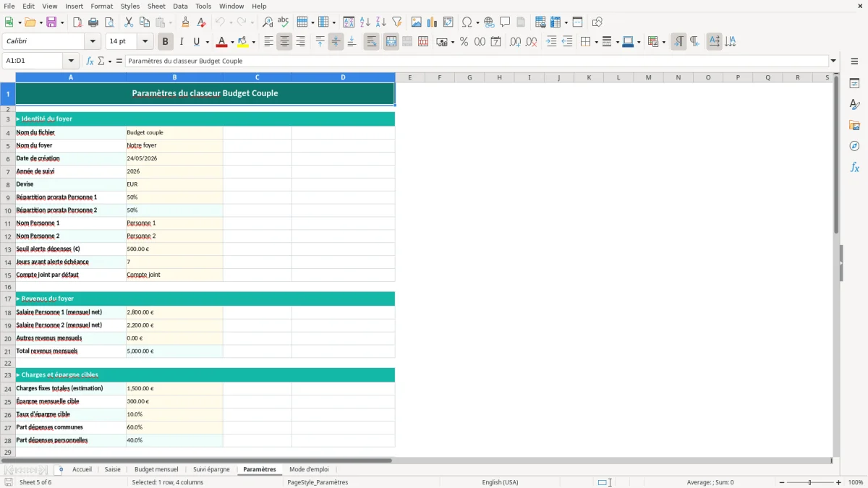This screenshot has height=488, width=868.
Task: Align text right
Action: coord(300,42)
